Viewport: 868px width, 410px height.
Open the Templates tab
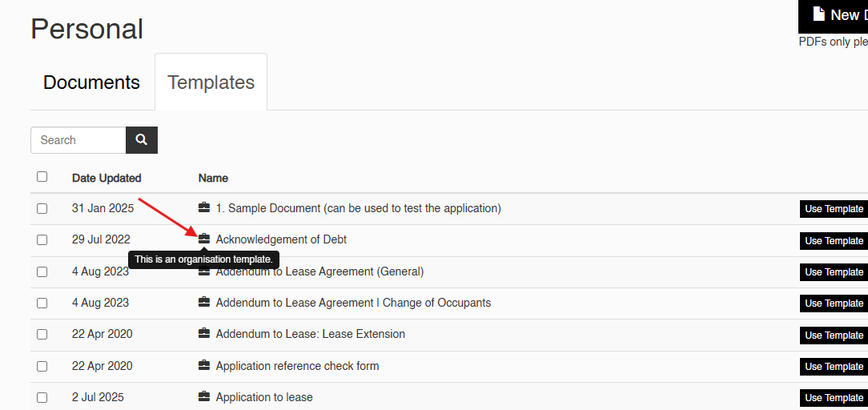tap(211, 82)
